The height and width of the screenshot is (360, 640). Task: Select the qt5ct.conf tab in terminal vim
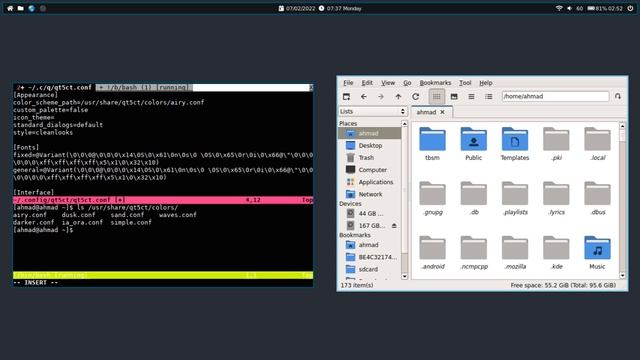(x=54, y=87)
